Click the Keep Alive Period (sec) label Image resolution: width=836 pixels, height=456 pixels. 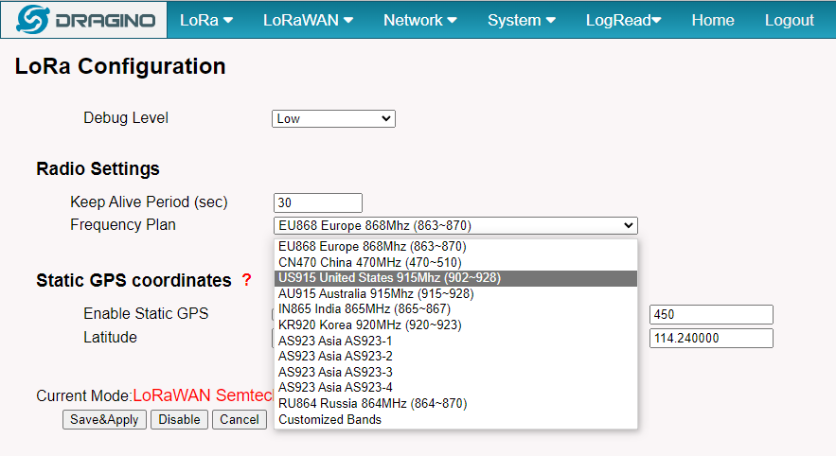[149, 202]
